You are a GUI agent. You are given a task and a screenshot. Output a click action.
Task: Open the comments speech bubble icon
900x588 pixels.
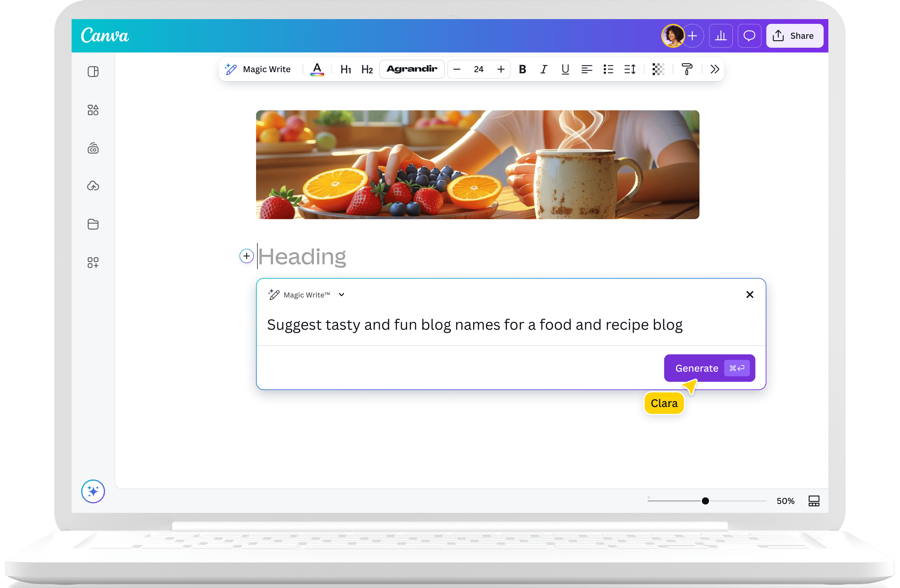[749, 36]
